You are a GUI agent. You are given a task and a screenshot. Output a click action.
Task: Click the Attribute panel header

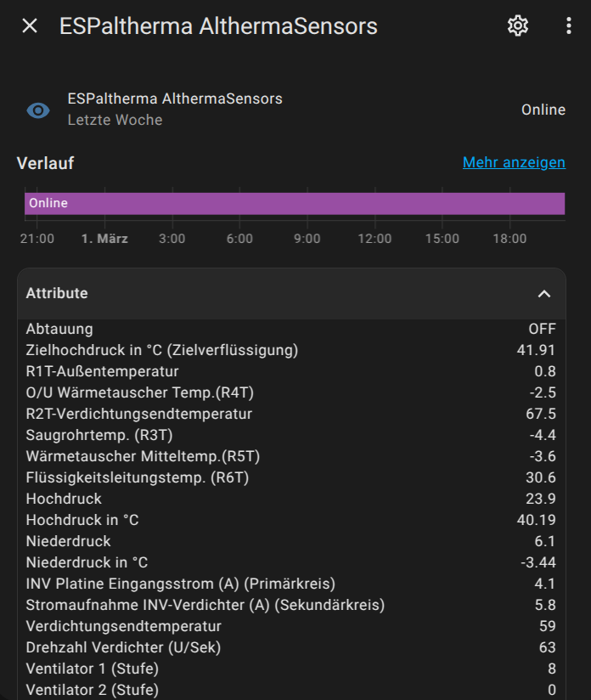pyautogui.click(x=291, y=294)
